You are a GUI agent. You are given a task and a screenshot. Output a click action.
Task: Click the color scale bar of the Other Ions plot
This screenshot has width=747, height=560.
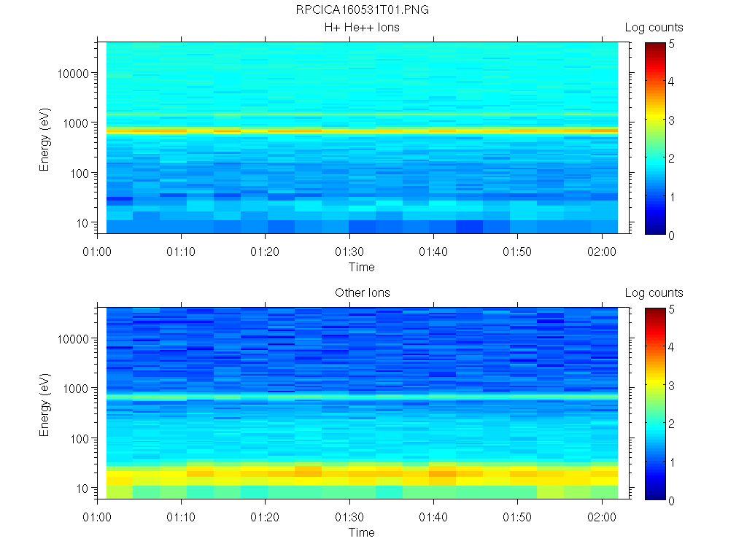[x=655, y=404]
